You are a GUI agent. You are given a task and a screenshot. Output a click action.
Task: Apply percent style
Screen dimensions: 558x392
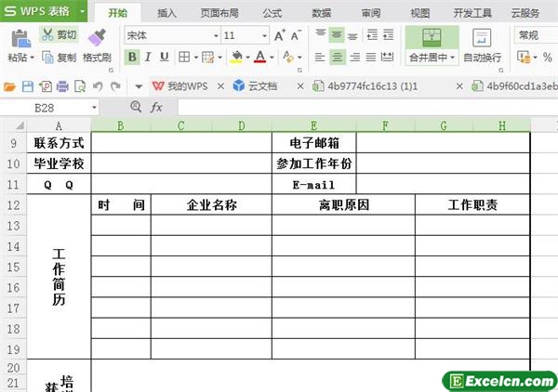(x=548, y=57)
